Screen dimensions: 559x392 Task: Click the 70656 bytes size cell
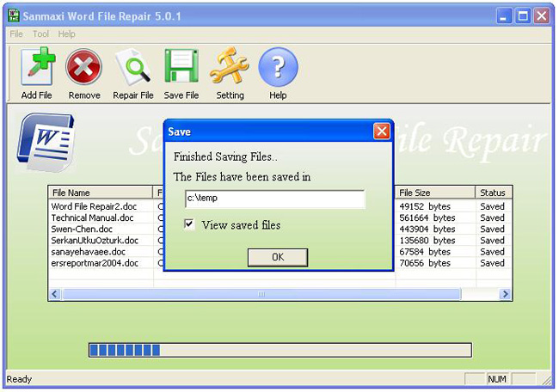click(425, 263)
